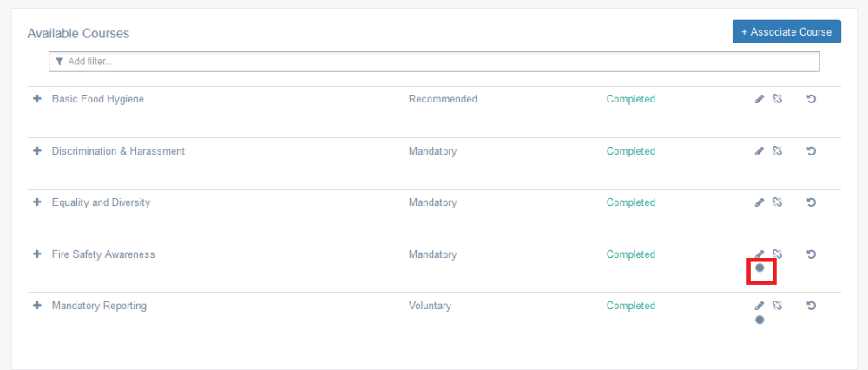Image resolution: width=868 pixels, height=370 pixels.
Task: Click the certificate badge for Fire Safety Awareness
Action: [759, 268]
